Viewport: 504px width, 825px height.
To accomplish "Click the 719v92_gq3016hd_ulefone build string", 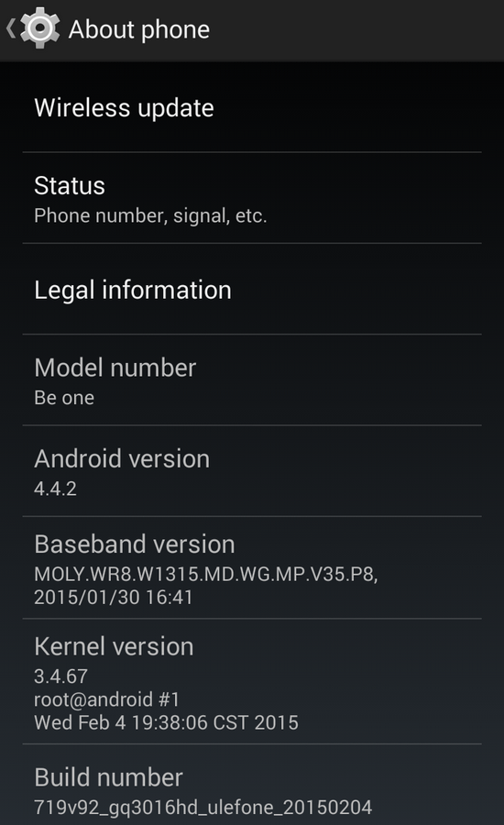I will (x=203, y=807).
